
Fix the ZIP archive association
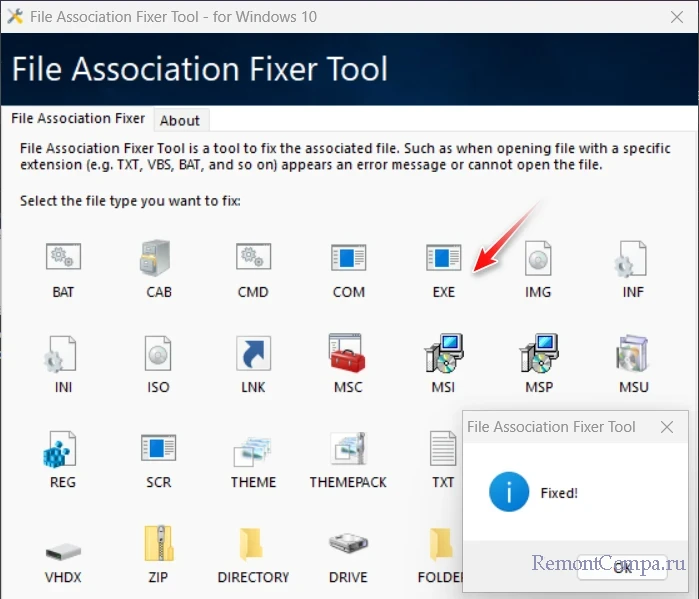(158, 543)
